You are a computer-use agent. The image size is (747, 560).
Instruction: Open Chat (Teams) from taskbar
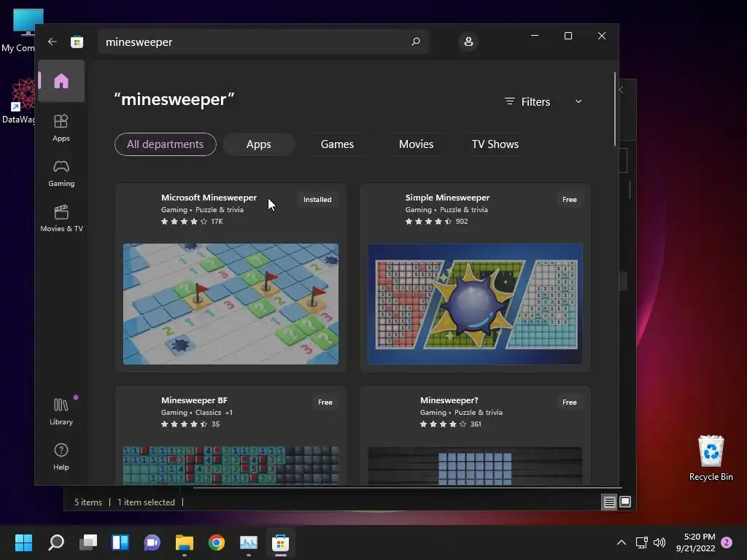[152, 542]
